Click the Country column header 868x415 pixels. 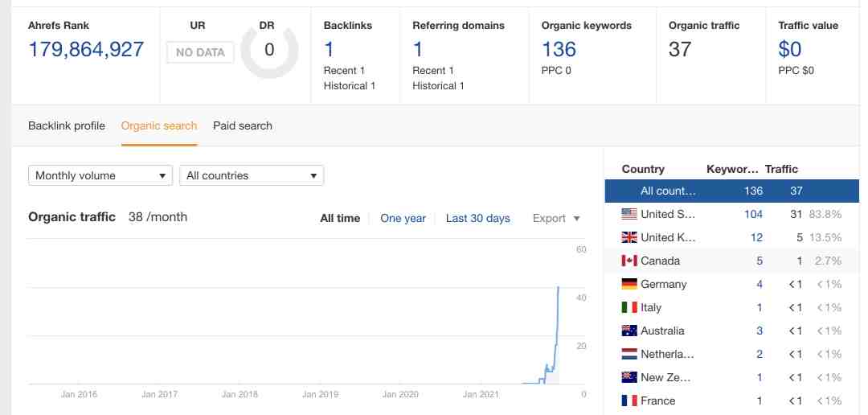pyautogui.click(x=643, y=169)
